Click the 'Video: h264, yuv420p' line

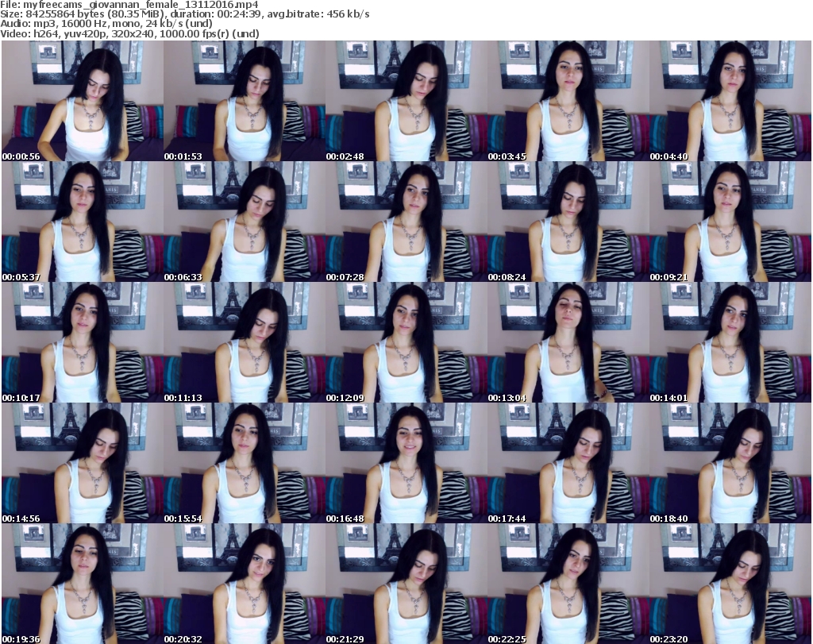[x=129, y=33]
